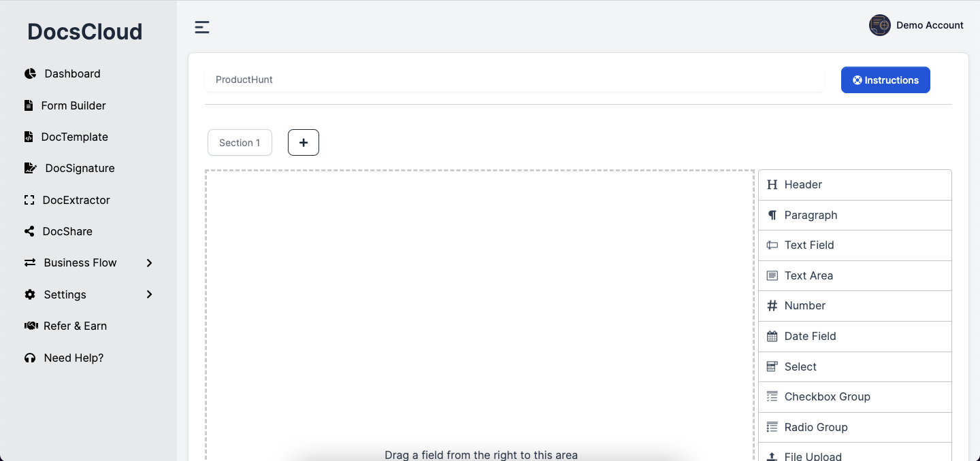Click the Number field label
The height and width of the screenshot is (461, 980).
804,305
